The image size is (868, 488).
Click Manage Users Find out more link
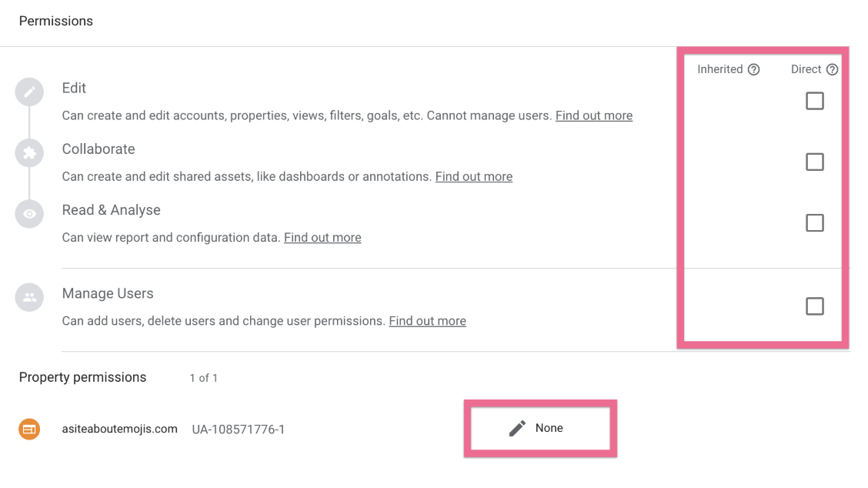click(427, 320)
